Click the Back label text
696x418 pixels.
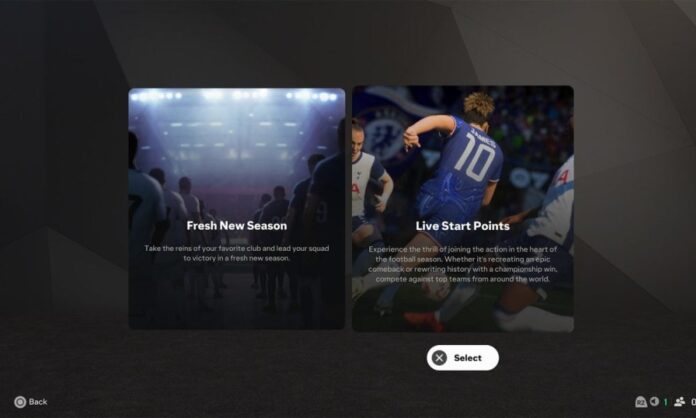pos(38,402)
